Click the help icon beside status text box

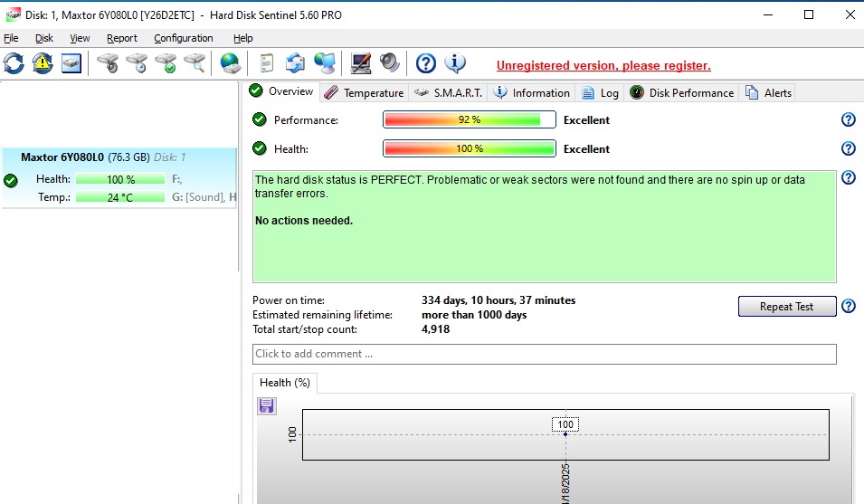tap(849, 177)
